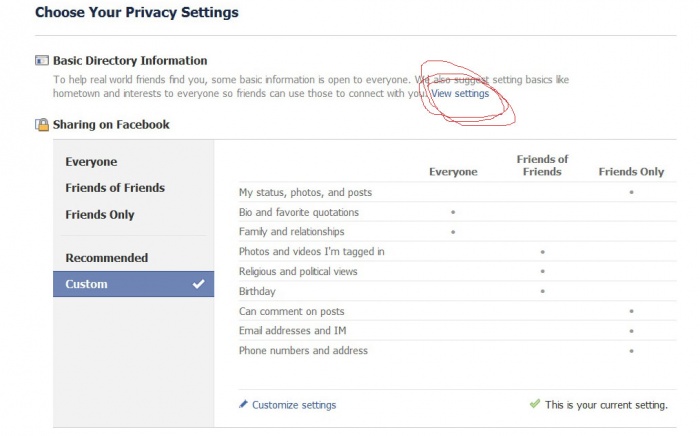700x436 pixels.
Task: Click the green checkmark current setting icon
Action: point(535,404)
